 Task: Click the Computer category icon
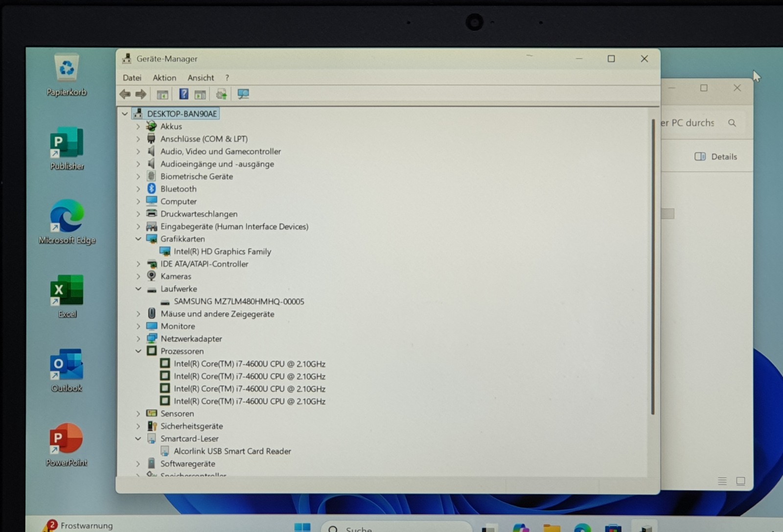pyautogui.click(x=152, y=201)
